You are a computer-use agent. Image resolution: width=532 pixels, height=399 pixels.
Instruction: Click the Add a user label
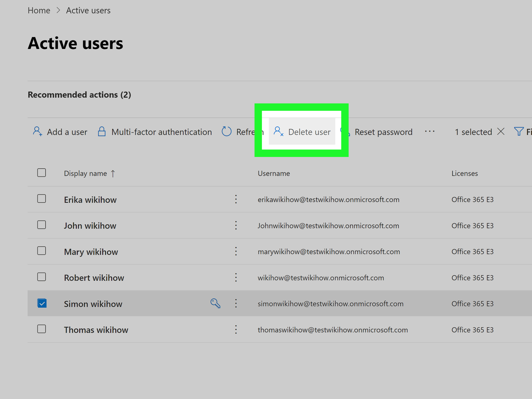click(x=67, y=132)
